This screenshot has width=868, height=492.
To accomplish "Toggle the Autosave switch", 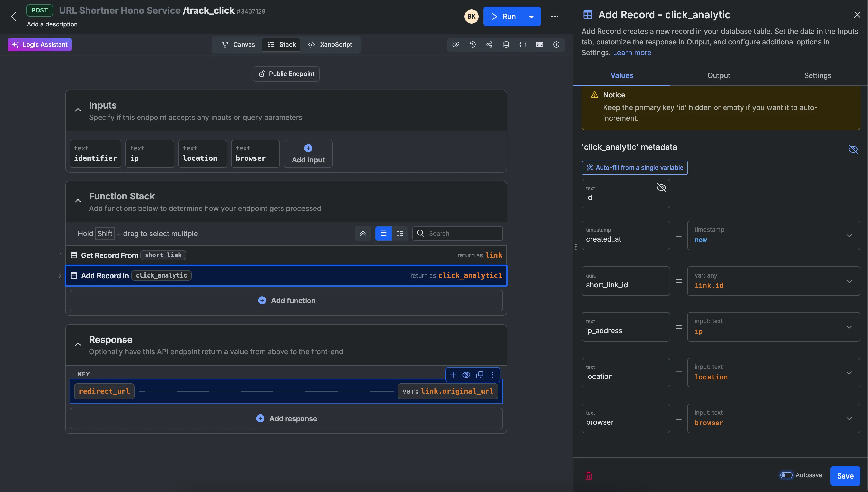I will click(x=786, y=475).
